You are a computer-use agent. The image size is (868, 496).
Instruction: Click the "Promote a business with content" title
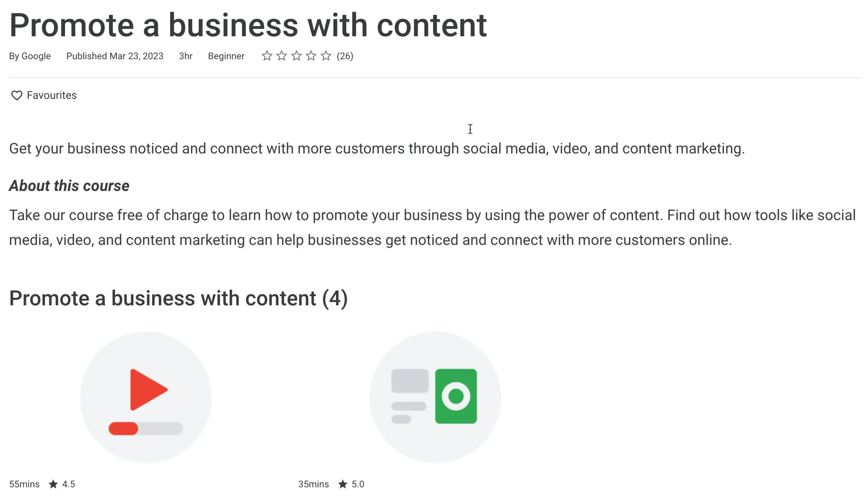(x=248, y=25)
